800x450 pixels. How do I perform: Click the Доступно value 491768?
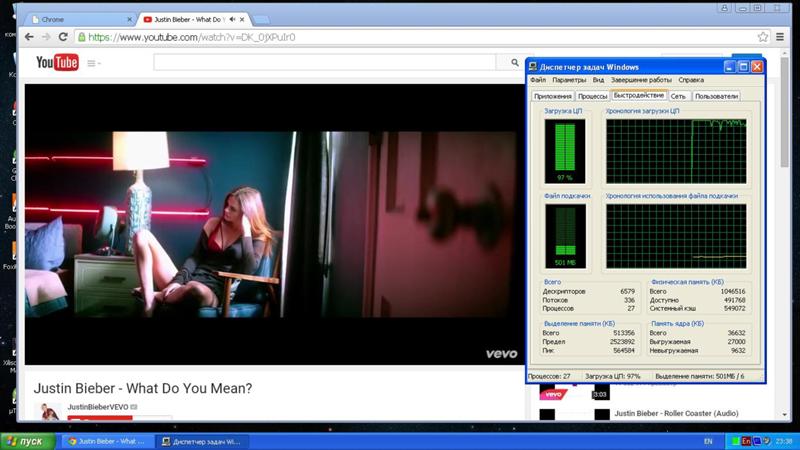[735, 300]
